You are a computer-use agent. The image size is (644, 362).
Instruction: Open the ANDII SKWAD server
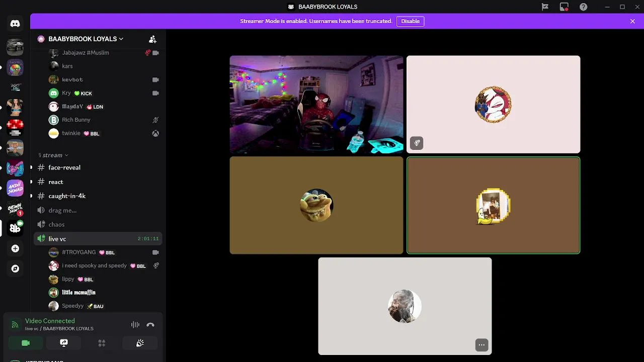[15, 188]
